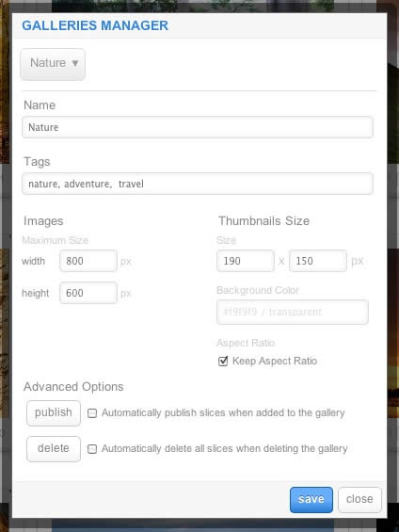Click the Automatically delete all slices label
The width and height of the screenshot is (399, 532).
pyautogui.click(x=224, y=448)
